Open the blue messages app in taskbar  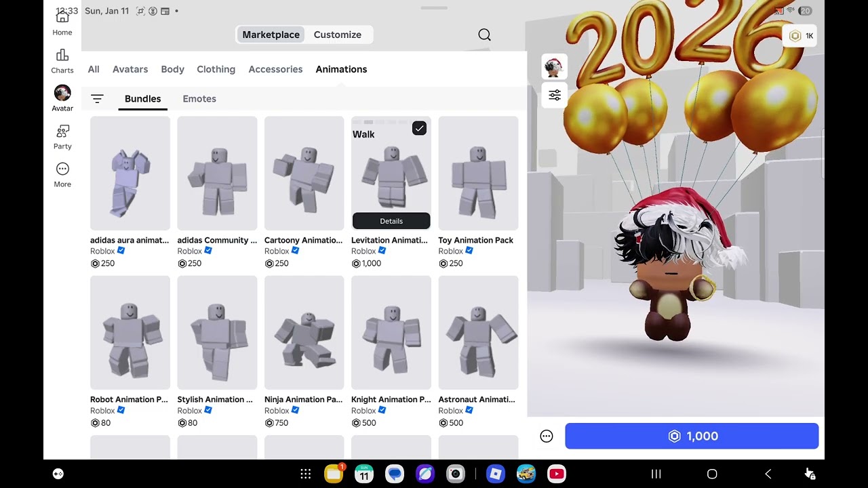pos(395,474)
